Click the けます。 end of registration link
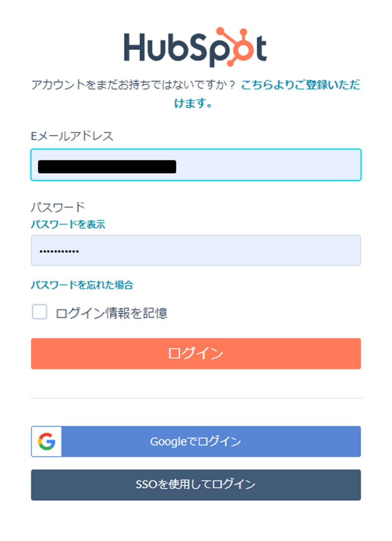Viewport: 392px width, 541px height. 194,104
